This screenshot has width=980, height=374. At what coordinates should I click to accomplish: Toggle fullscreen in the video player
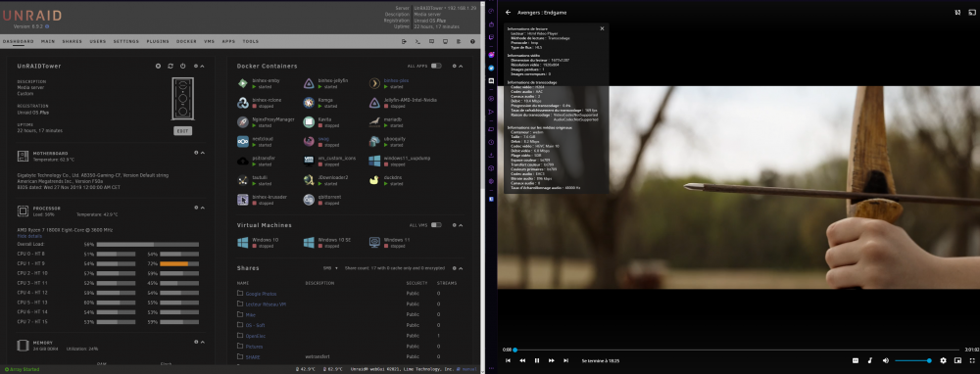[x=972, y=360]
